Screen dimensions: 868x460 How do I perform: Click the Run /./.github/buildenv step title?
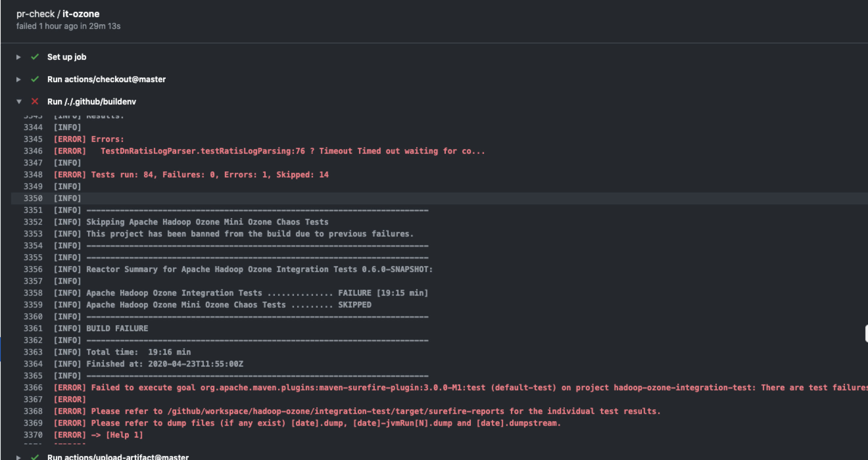[92, 101]
